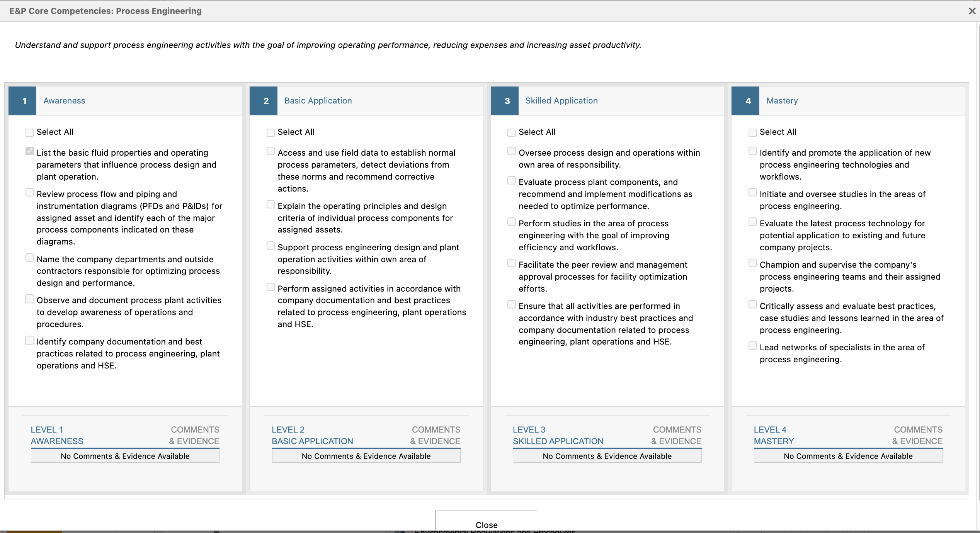Screen dimensions: 980x533
Task: Tick 'Perform studies in the area' checkbox
Action: click(512, 222)
